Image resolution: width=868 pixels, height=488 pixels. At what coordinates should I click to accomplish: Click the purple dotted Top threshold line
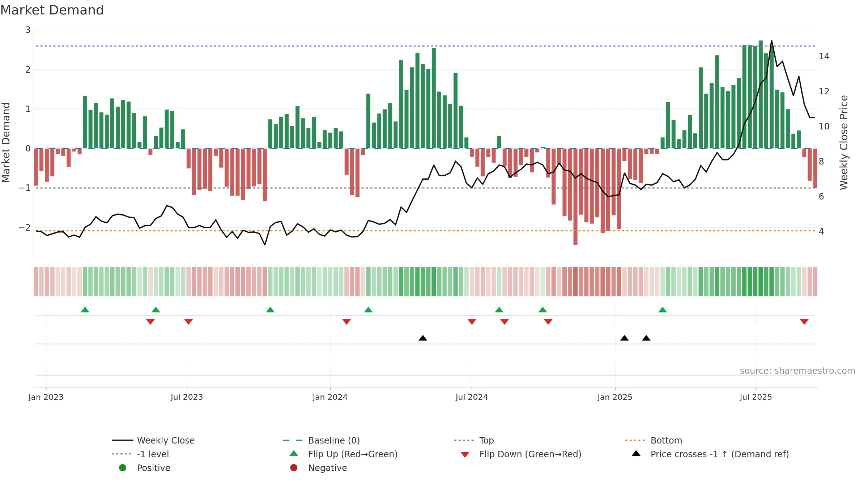425,46
